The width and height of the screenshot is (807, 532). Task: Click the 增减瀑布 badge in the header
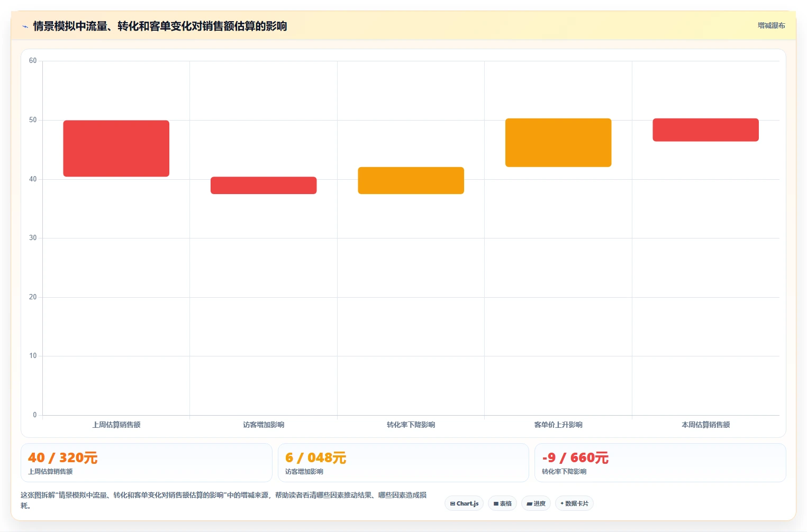771,25
